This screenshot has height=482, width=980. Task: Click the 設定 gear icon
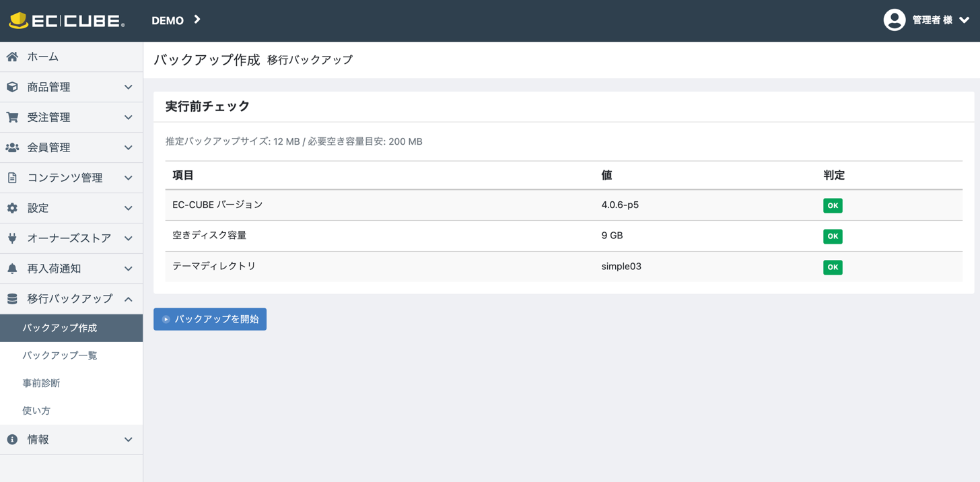point(12,208)
